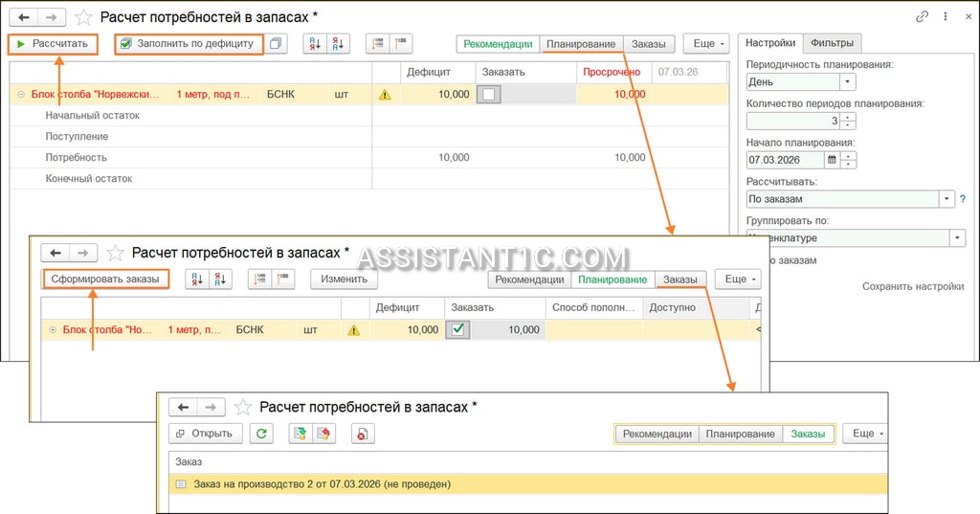Click the warning triangle in the Блок столба "Норвежски… row
The image size is (980, 514).
pos(385,95)
